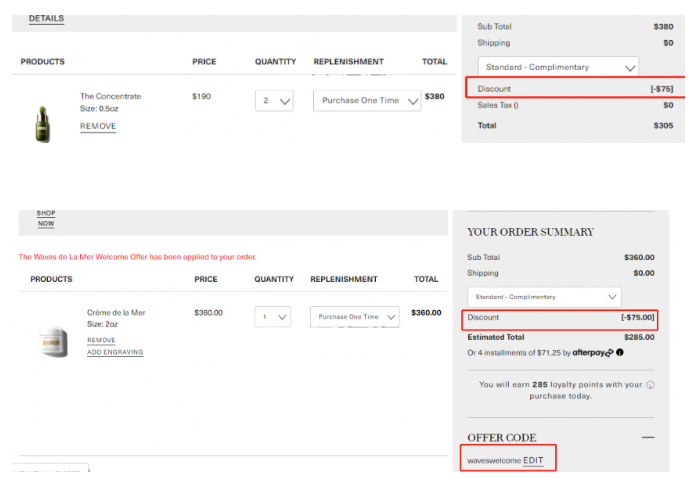Click The Concentrate product name
Screen dimensions: 692x478
pyautogui.click(x=110, y=96)
